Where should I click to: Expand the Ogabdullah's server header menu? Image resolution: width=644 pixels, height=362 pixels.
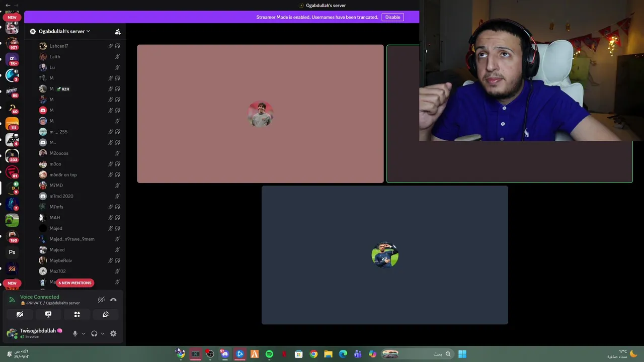(64, 31)
